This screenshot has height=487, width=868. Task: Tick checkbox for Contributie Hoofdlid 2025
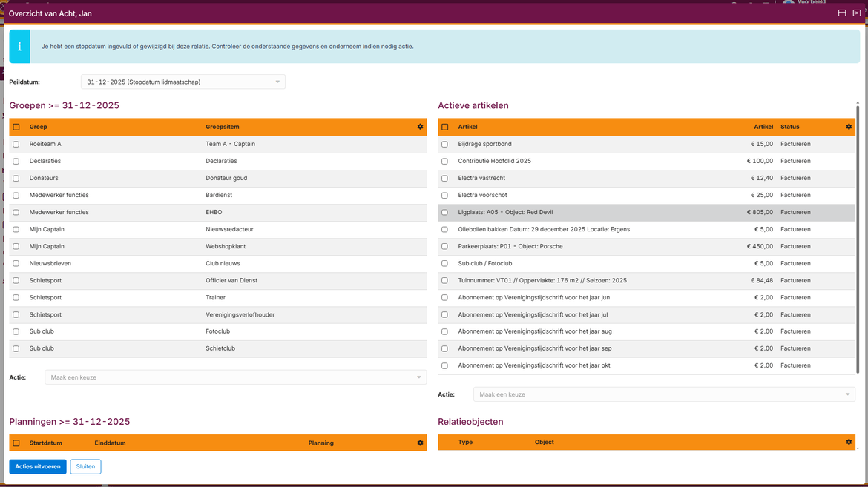coord(445,162)
